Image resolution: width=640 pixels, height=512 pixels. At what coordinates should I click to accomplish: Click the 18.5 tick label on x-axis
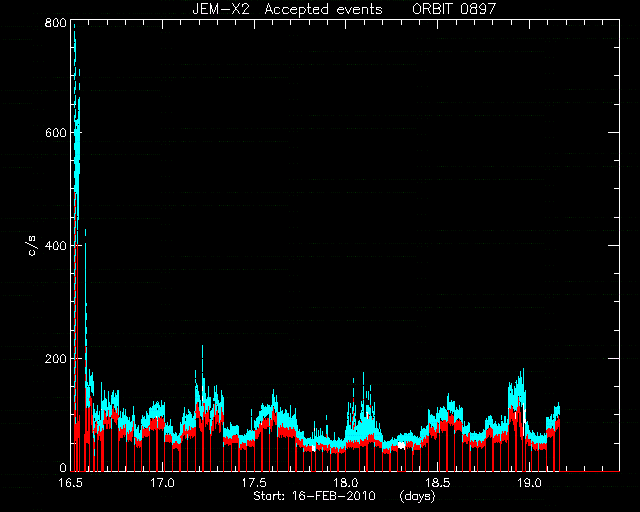(x=438, y=483)
